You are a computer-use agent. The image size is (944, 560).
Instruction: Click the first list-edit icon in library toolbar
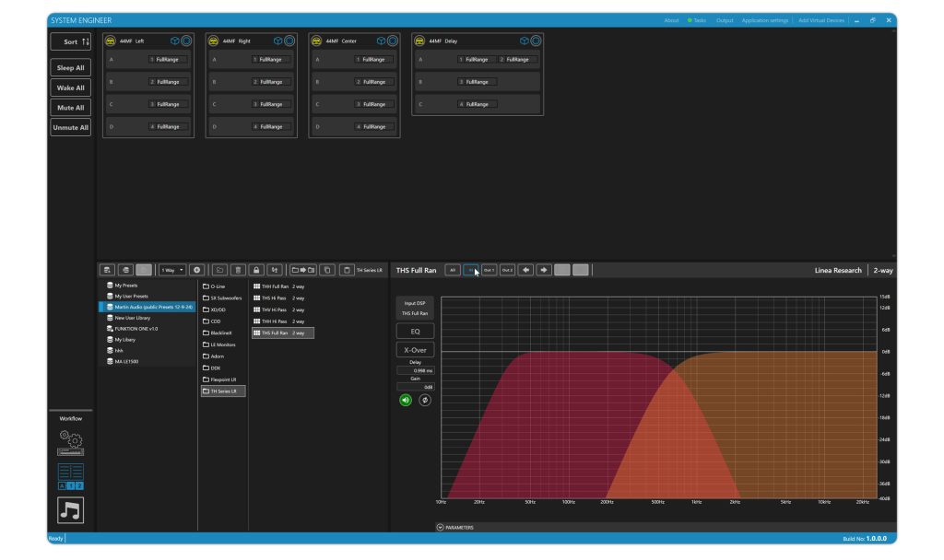pyautogui.click(x=107, y=270)
